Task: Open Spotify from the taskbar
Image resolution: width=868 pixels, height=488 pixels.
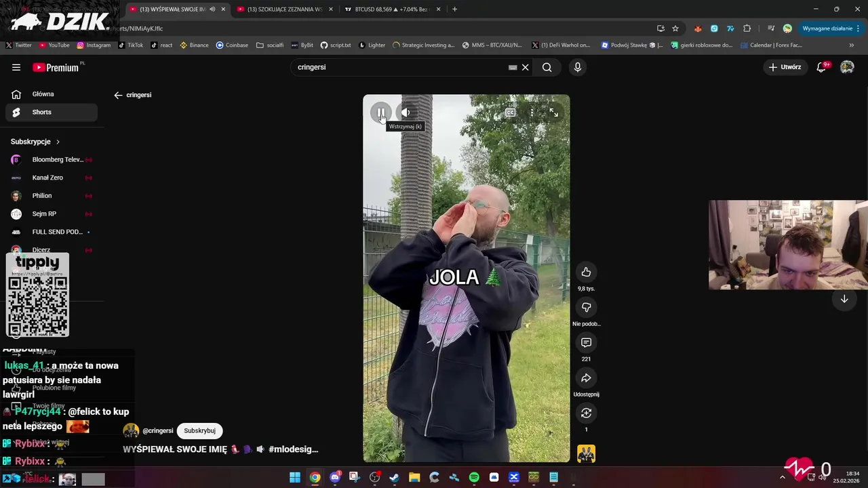Action: 474,477
